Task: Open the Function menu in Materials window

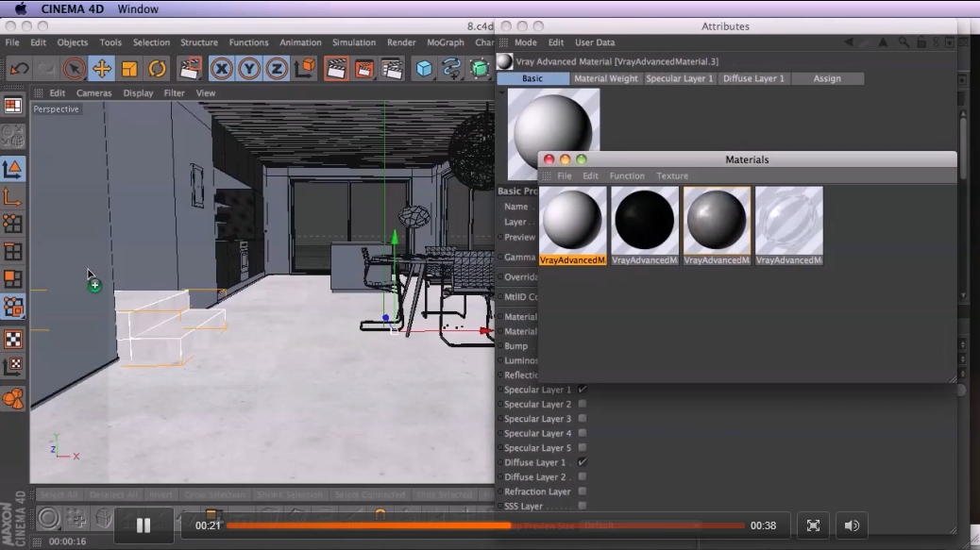Action: tap(627, 176)
